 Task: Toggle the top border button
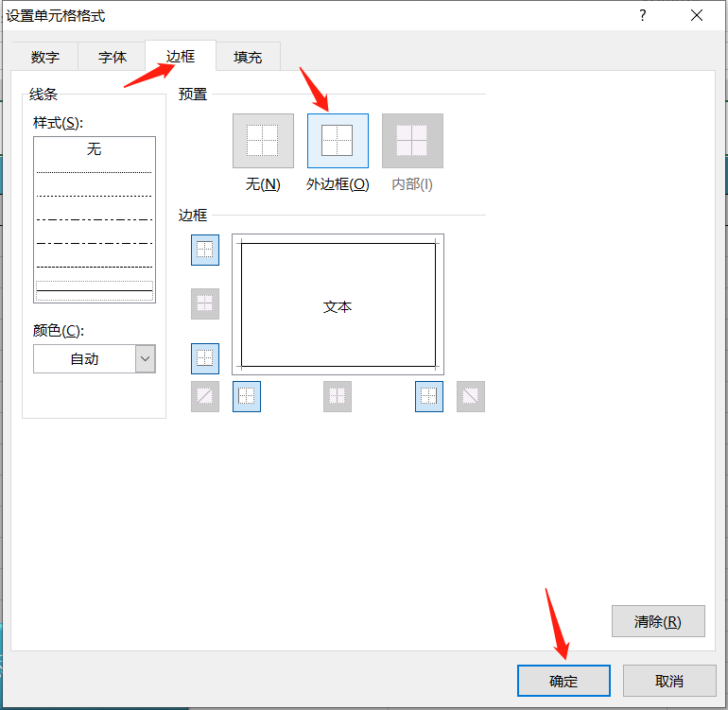click(x=205, y=250)
